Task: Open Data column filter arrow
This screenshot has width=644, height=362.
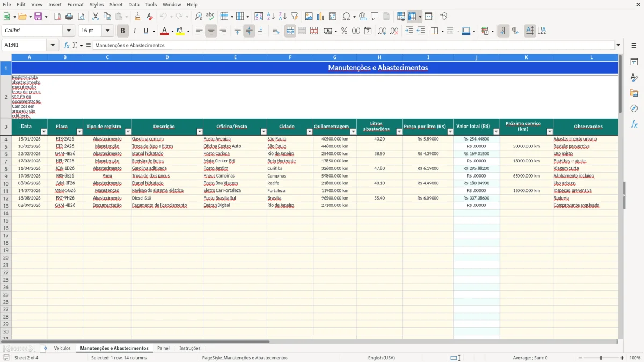Action: pyautogui.click(x=43, y=131)
